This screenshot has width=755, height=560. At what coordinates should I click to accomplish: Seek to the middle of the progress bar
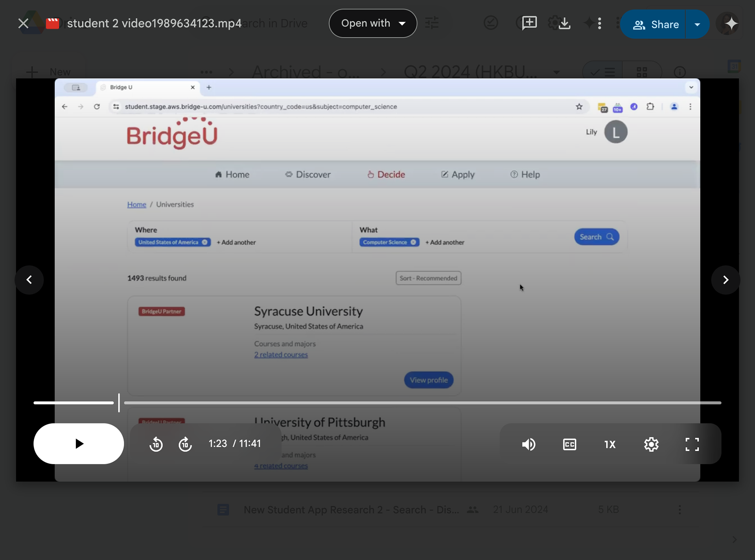click(377, 403)
